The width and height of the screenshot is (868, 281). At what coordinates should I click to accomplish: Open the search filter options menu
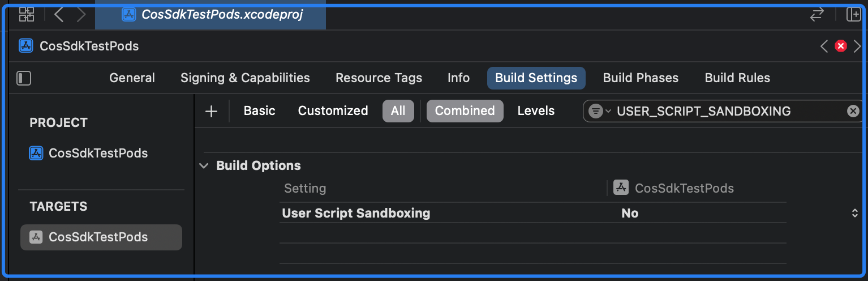coord(599,111)
